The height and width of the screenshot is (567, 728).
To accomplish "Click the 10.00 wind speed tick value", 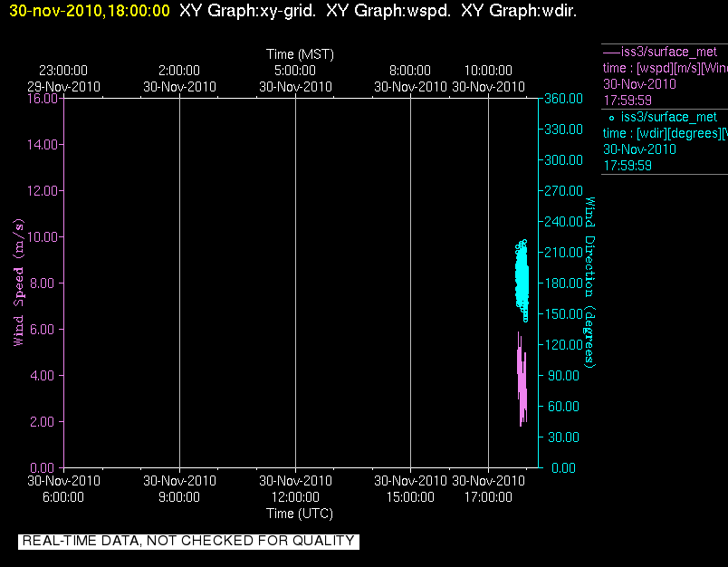I will 43,236.
